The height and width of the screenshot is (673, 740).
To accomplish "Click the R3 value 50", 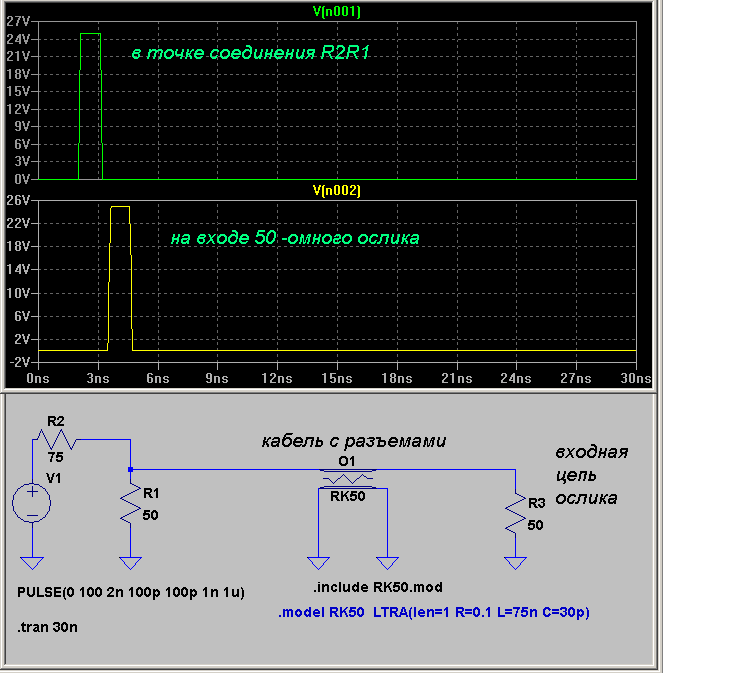I will pyautogui.click(x=535, y=525).
